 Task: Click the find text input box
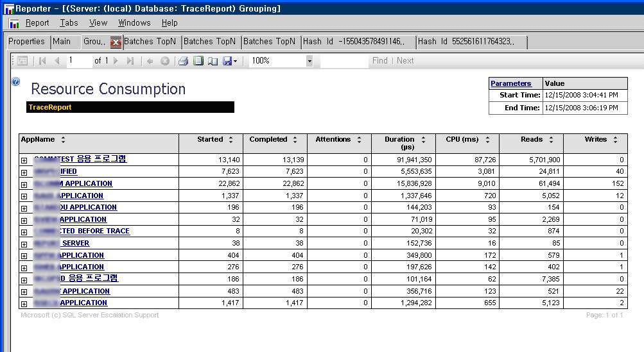(x=344, y=61)
